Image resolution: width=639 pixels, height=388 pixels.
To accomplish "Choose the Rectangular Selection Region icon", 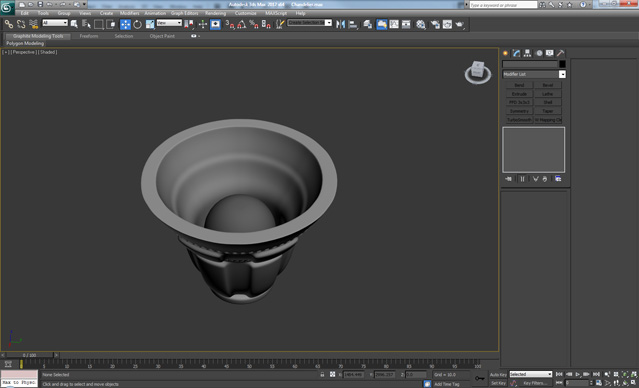I will tap(98, 24).
